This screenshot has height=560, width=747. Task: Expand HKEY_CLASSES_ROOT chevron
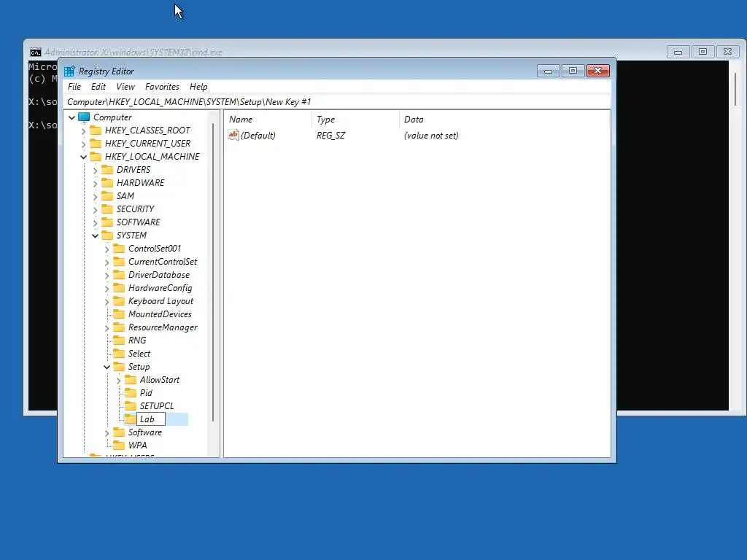(83, 131)
